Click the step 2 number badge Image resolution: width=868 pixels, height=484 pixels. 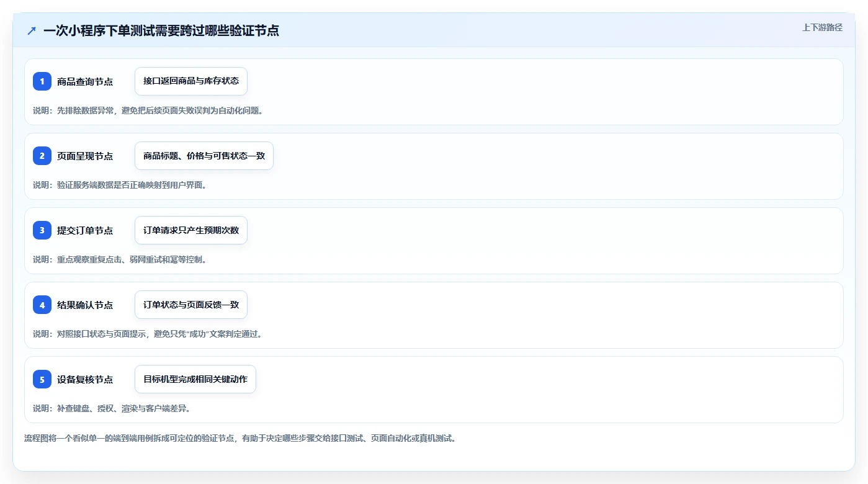pyautogui.click(x=42, y=156)
